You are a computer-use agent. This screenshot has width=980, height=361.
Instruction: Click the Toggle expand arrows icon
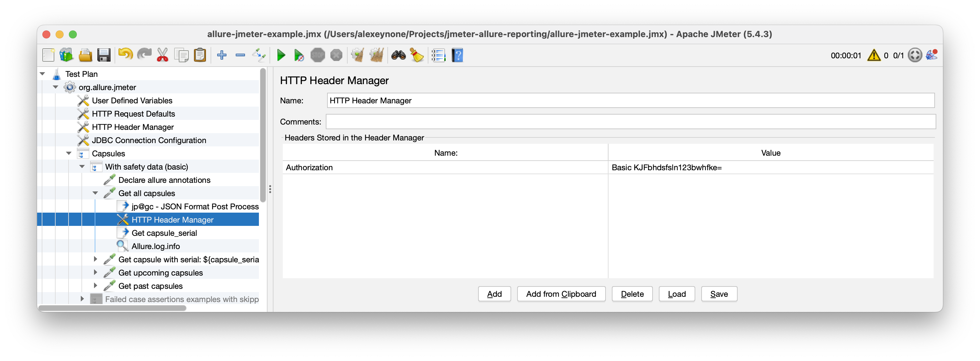pos(259,56)
